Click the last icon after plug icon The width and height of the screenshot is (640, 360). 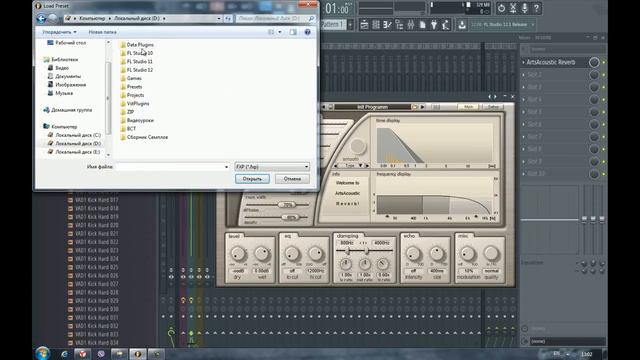(x=445, y=25)
